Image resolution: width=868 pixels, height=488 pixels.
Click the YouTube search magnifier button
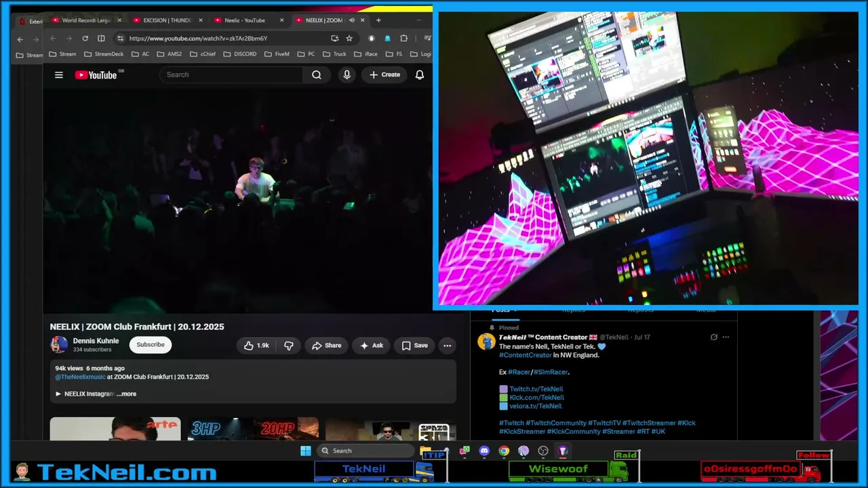pos(317,75)
